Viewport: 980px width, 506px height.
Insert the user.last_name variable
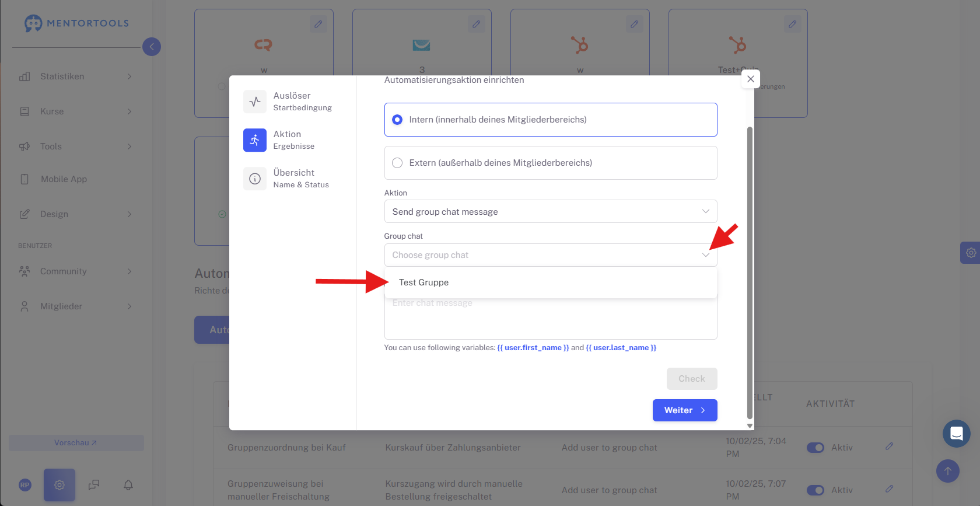pos(621,348)
